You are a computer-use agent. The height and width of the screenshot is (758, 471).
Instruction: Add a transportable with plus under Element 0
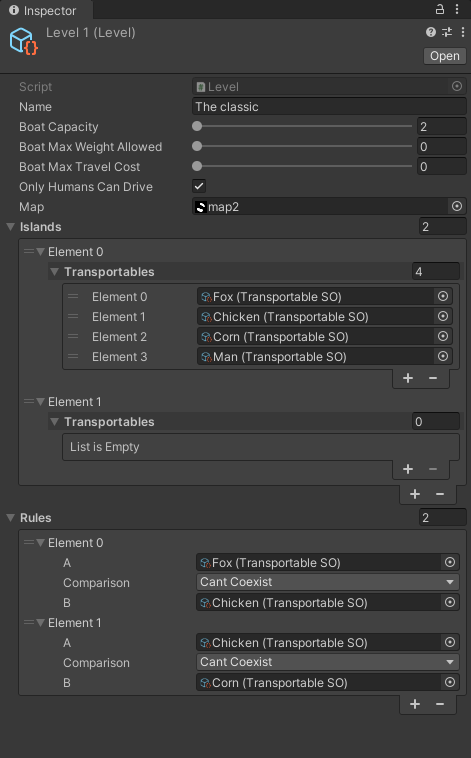[x=408, y=378]
